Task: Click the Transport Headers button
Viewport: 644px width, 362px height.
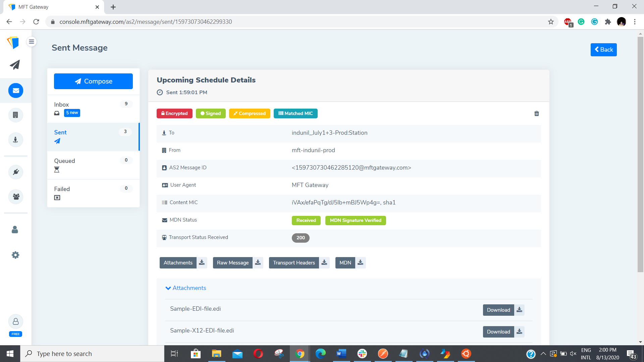Action: 294,262
